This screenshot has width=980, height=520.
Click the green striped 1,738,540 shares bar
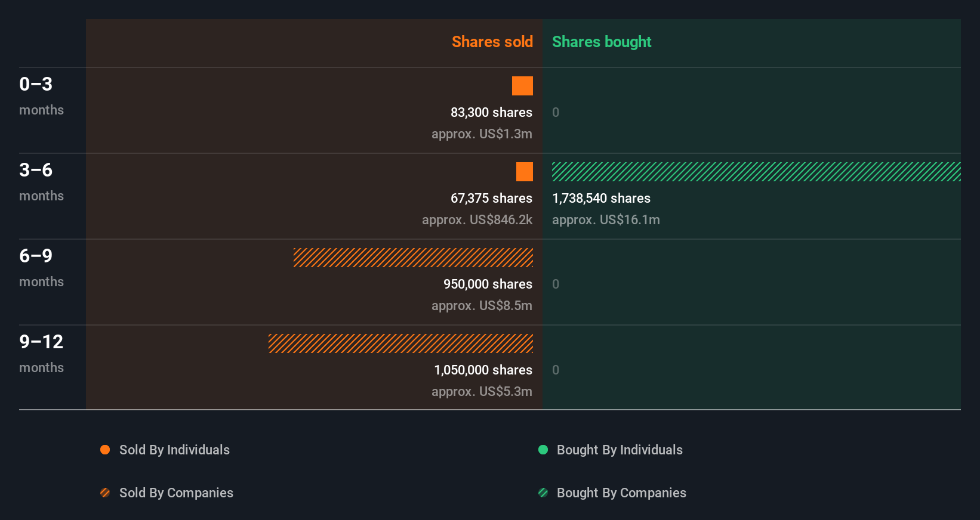click(756, 172)
